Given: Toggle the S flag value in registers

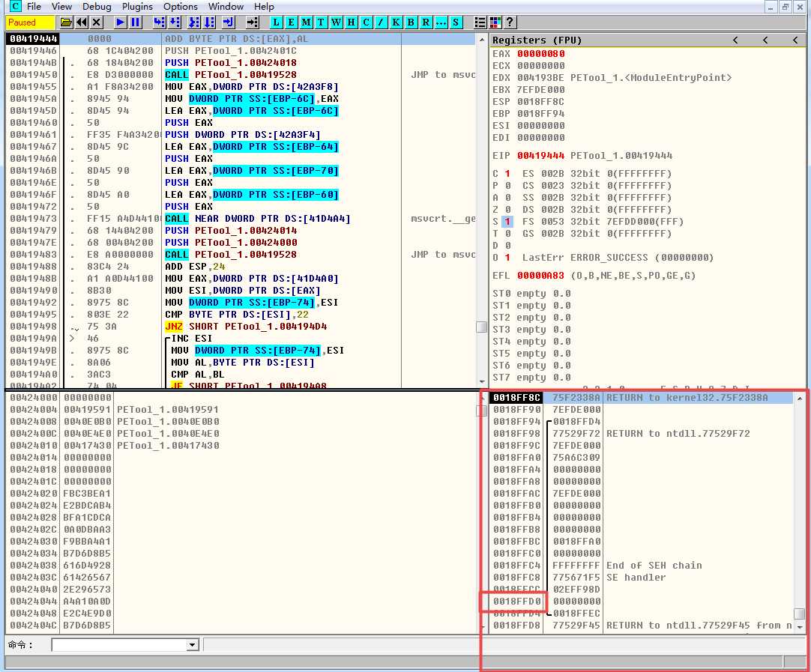Looking at the screenshot, I should (x=506, y=222).
